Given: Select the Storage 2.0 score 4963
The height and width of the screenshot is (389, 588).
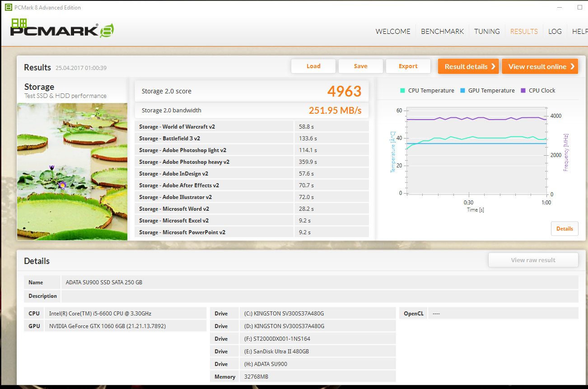Looking at the screenshot, I should point(344,91).
